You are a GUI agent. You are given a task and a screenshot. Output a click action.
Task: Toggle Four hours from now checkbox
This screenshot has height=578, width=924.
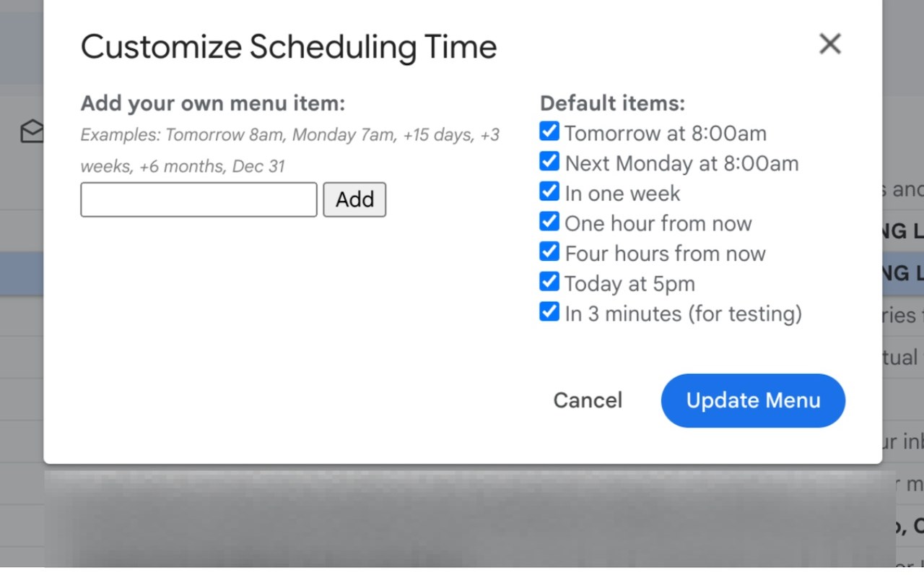pyautogui.click(x=549, y=251)
